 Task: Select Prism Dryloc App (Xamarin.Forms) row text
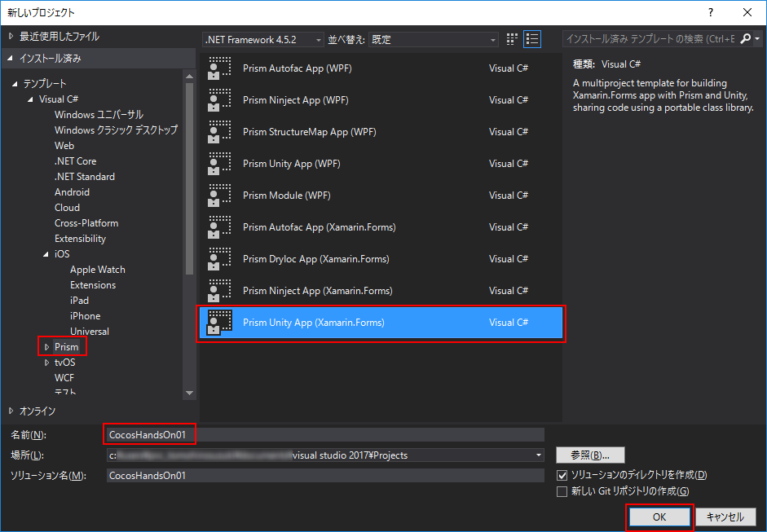(316, 259)
